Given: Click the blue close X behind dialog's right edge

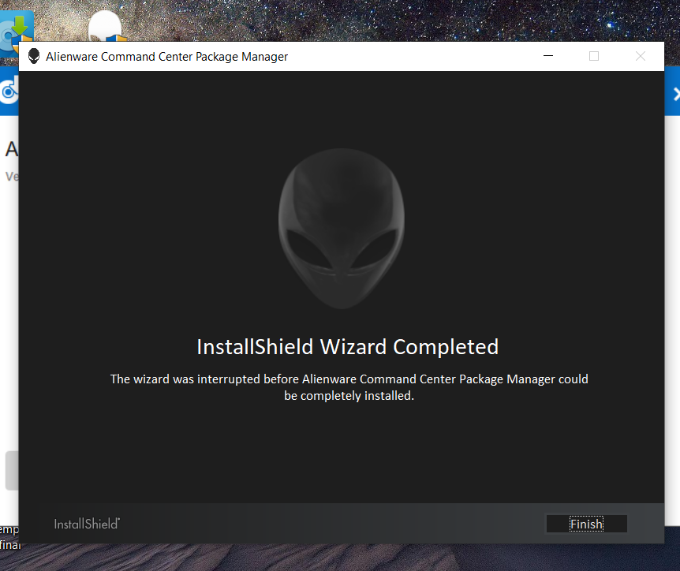Looking at the screenshot, I should (672, 94).
